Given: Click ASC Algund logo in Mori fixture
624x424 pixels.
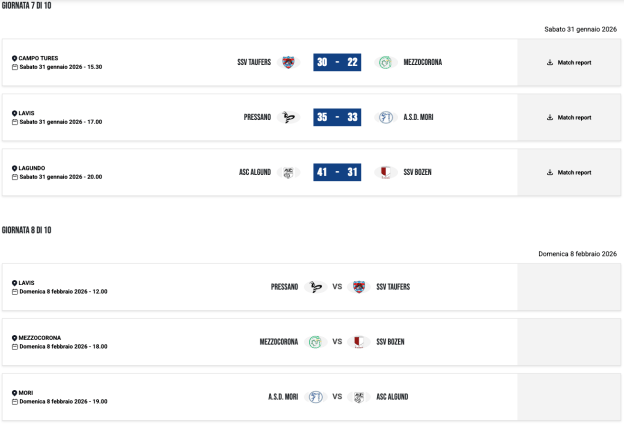Looking at the screenshot, I should [x=359, y=397].
